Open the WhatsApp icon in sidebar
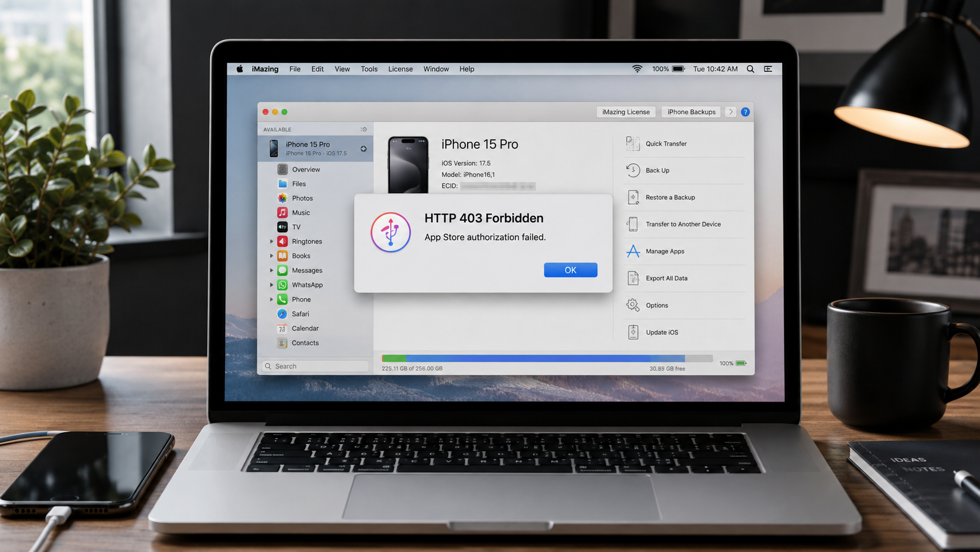 (x=283, y=285)
